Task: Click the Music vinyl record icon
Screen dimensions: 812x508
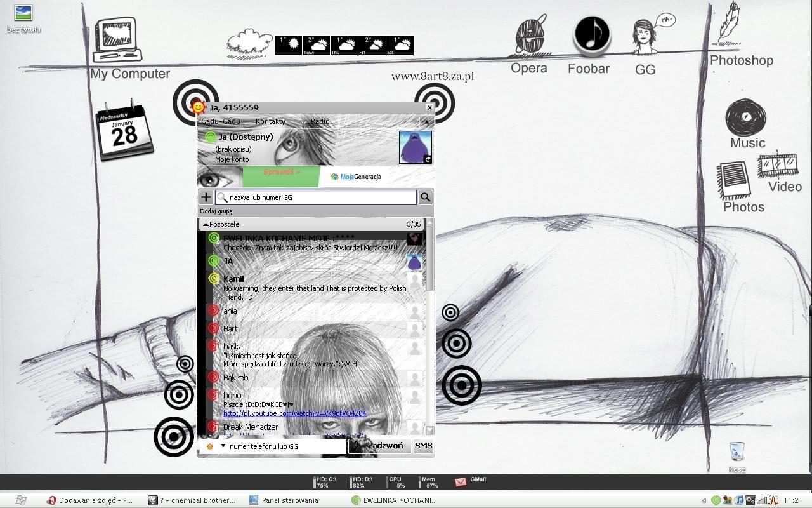Action: coord(745,117)
